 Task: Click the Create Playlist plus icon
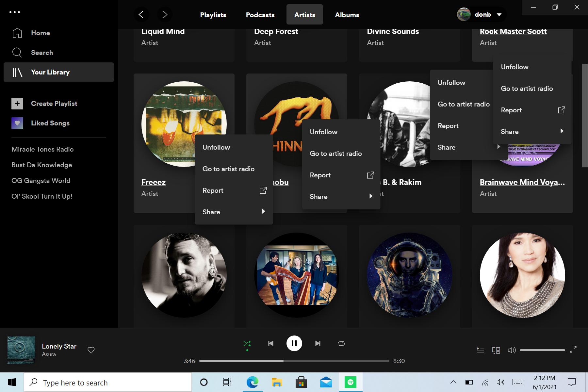(x=17, y=104)
